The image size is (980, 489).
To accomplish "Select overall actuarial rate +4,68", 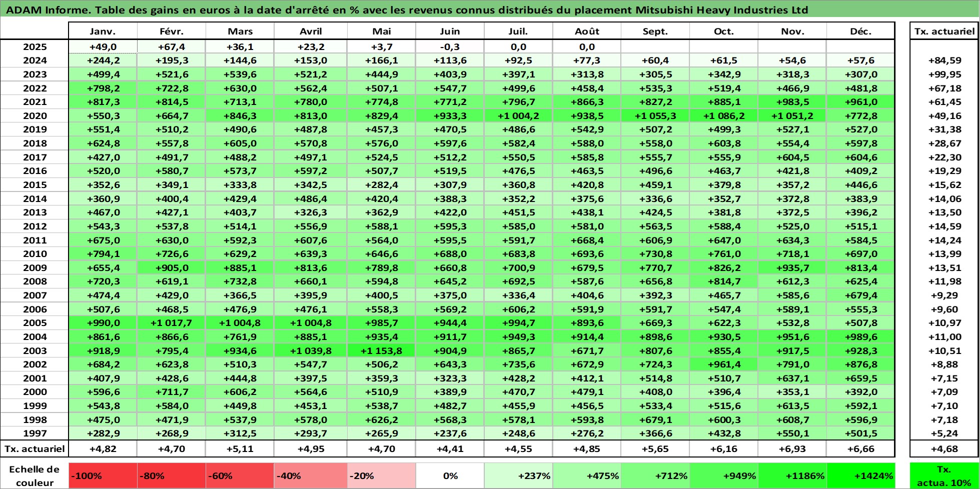I will 944,449.
